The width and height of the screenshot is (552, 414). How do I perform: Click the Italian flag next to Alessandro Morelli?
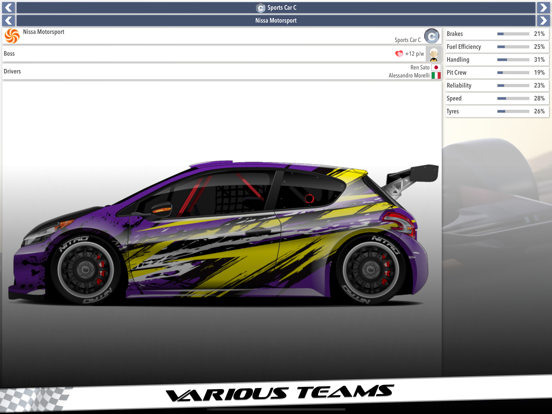tap(436, 75)
